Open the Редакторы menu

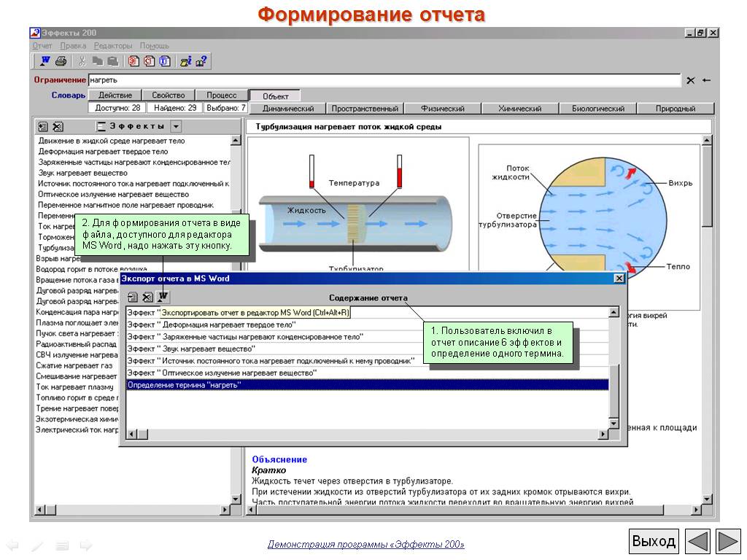(113, 46)
